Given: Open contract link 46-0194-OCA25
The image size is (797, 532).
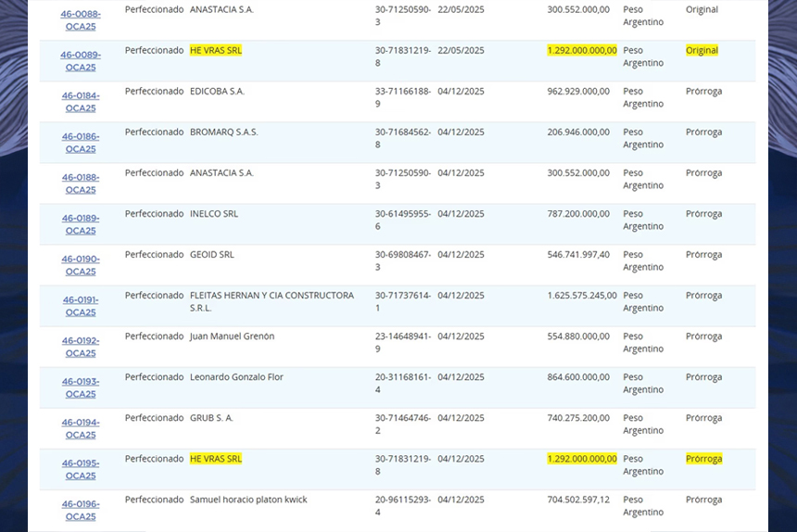Looking at the screenshot, I should [81, 428].
